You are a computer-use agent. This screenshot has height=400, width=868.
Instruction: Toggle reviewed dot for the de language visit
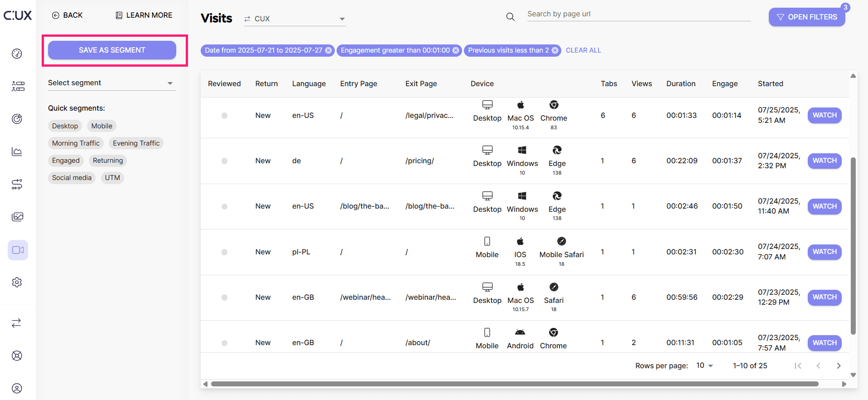click(x=224, y=161)
